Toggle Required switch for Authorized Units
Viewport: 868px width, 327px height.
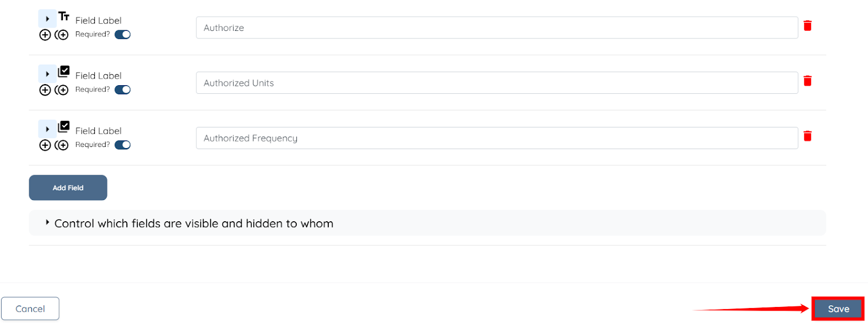(123, 90)
